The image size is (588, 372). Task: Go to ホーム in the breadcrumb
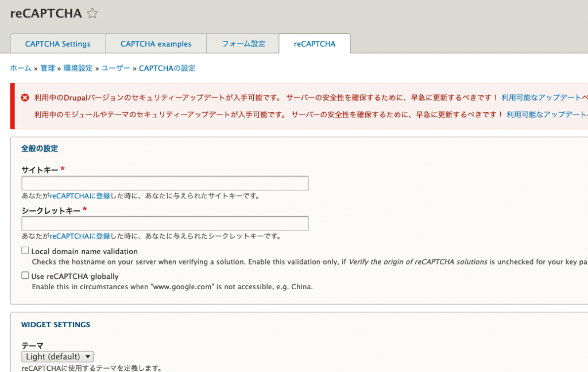[21, 68]
